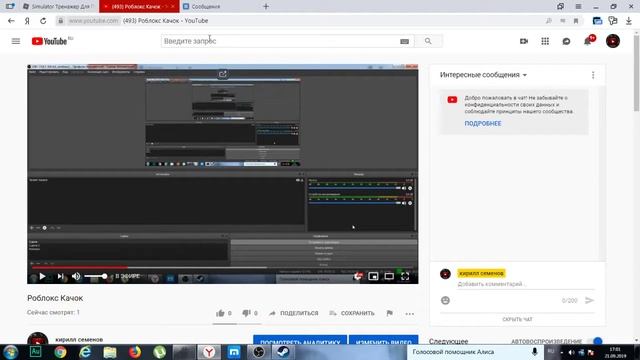Share the video via ПОДЕЛИТЬСЯ
This screenshot has width=640, height=360.
point(293,313)
